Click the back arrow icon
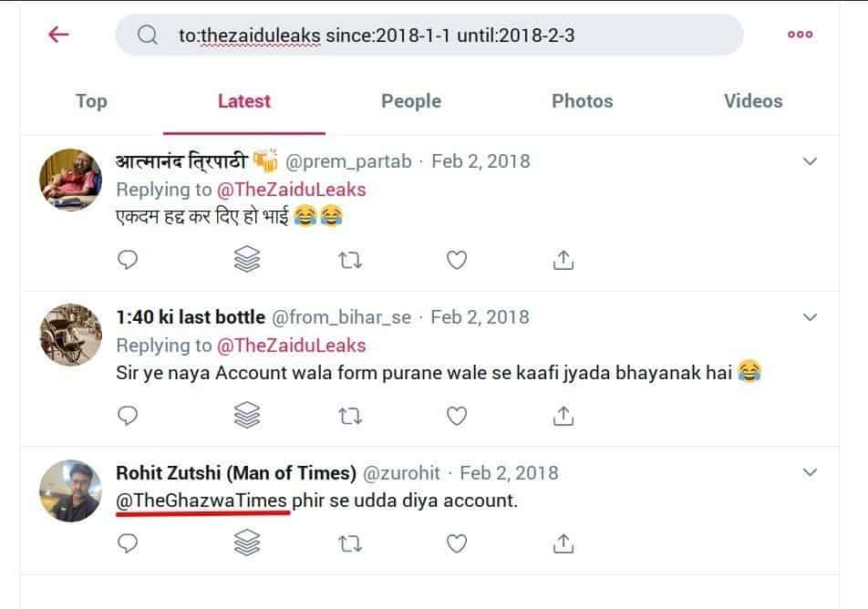 click(x=58, y=35)
